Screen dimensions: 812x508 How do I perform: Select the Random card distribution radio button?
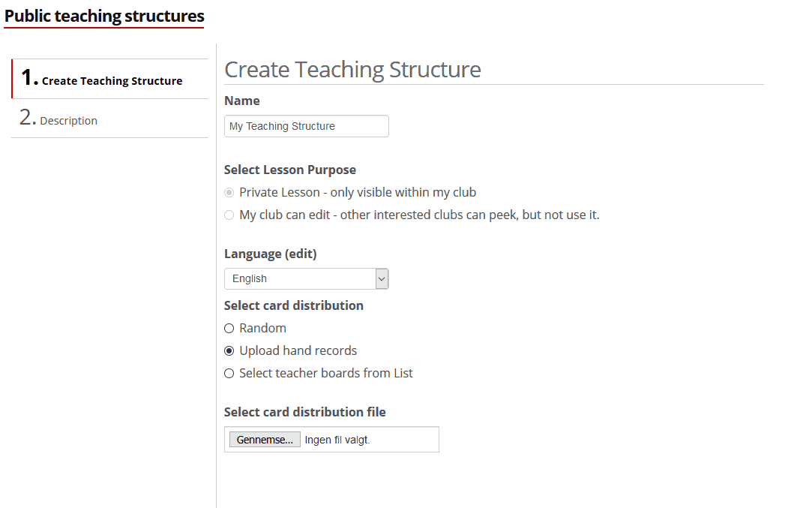click(x=229, y=329)
